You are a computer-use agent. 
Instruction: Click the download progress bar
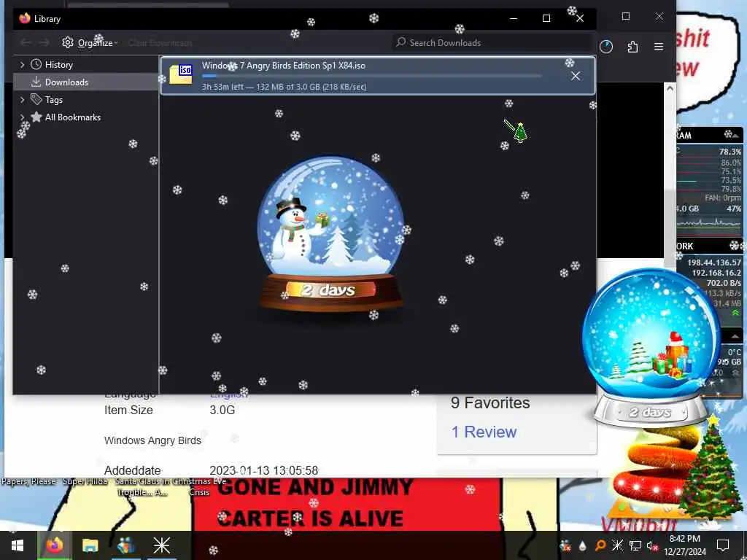click(371, 76)
